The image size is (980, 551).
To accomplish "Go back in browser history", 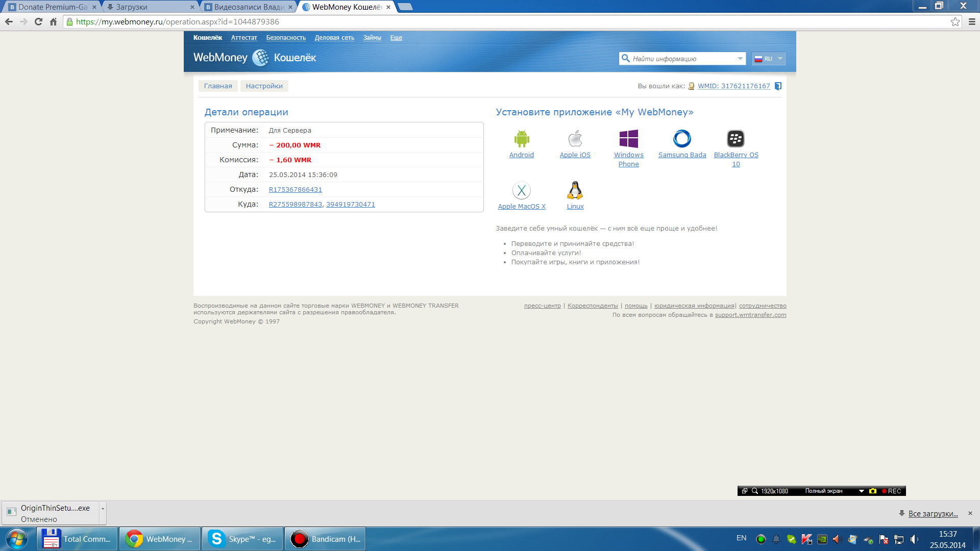I will click(9, 22).
